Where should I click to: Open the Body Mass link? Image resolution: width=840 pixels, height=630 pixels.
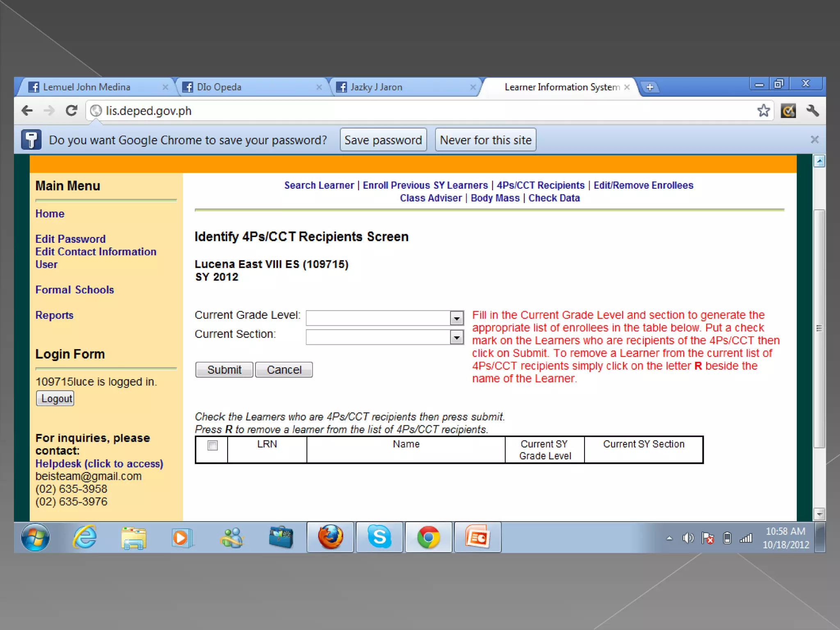pos(495,198)
